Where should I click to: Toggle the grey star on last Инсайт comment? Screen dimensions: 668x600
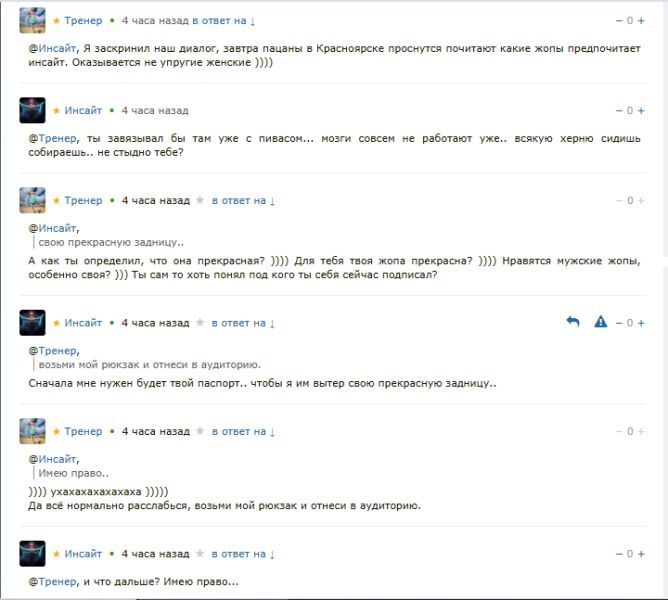pyautogui.click(x=200, y=554)
